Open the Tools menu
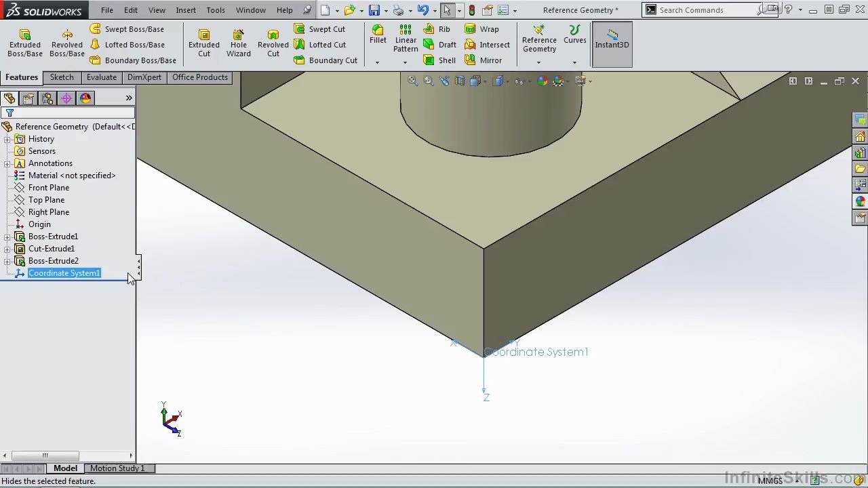The image size is (868, 488). 215,9
